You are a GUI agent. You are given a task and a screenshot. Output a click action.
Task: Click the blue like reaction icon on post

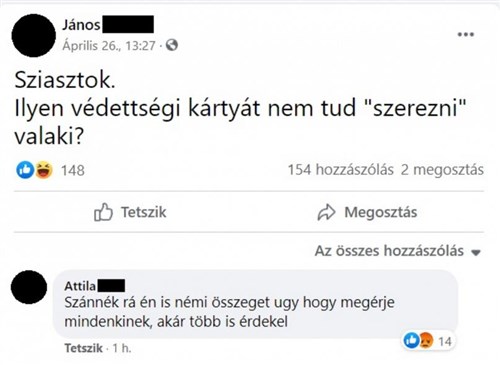click(25, 170)
